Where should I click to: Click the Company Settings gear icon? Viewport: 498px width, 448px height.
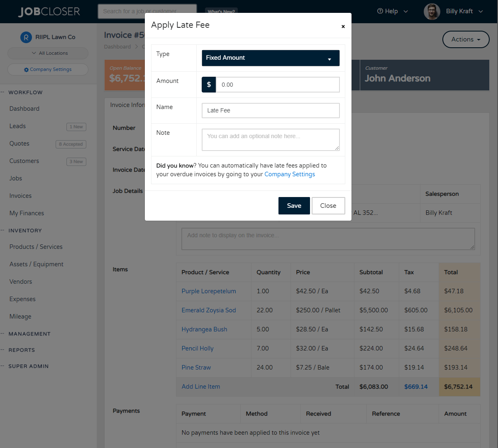[27, 69]
